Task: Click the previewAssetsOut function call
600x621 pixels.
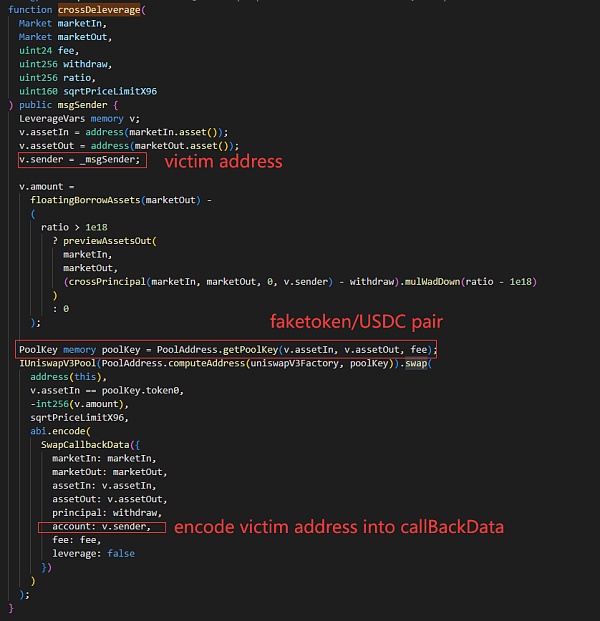Action: (107, 241)
